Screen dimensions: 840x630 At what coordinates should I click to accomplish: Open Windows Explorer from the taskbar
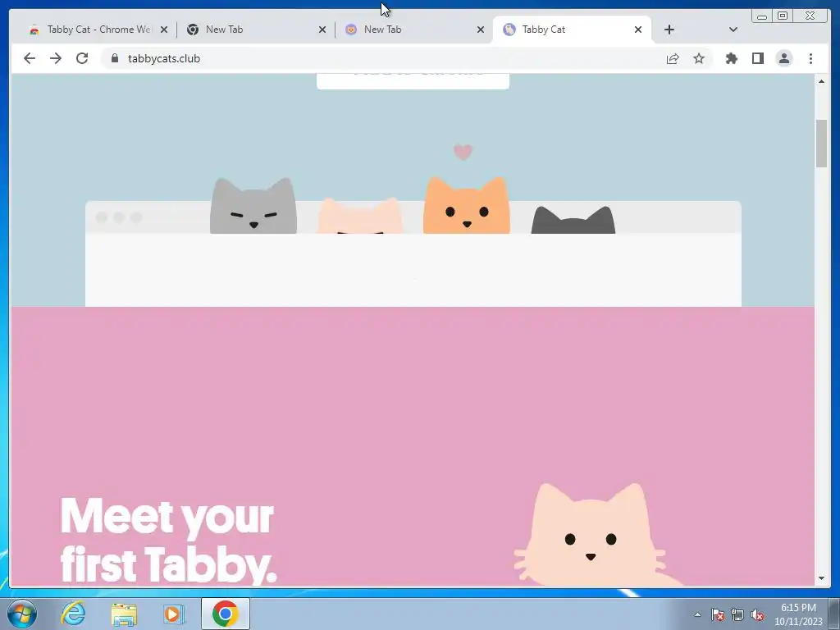[124, 614]
